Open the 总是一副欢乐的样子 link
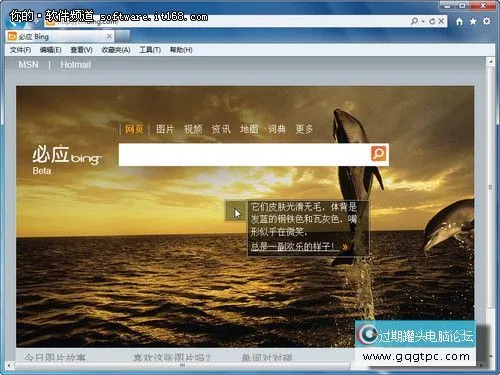Image resolution: width=500 pixels, height=375 pixels. tap(294, 246)
